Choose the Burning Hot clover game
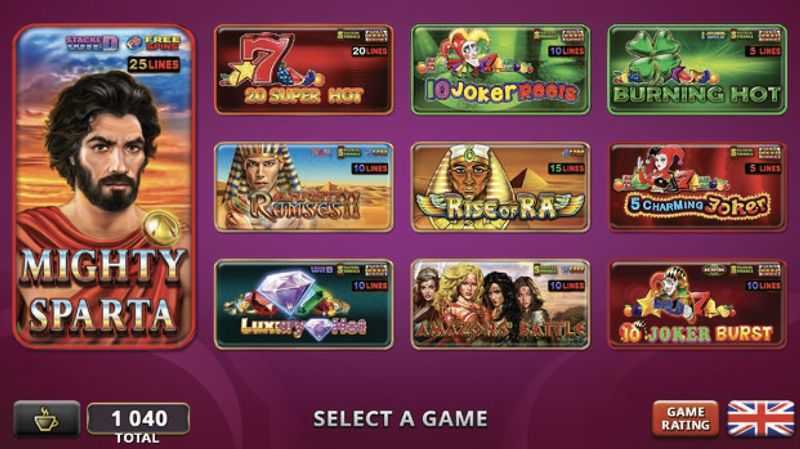 pos(697,69)
